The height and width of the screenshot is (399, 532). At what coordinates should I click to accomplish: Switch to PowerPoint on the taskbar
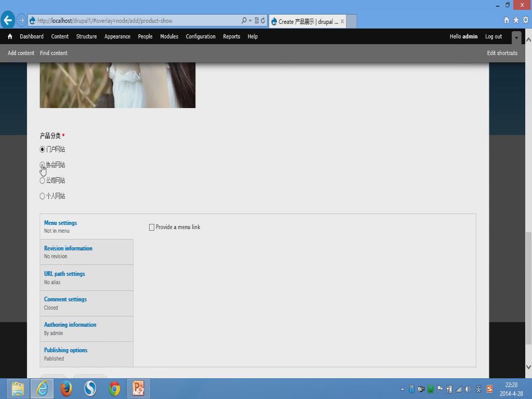(138, 389)
